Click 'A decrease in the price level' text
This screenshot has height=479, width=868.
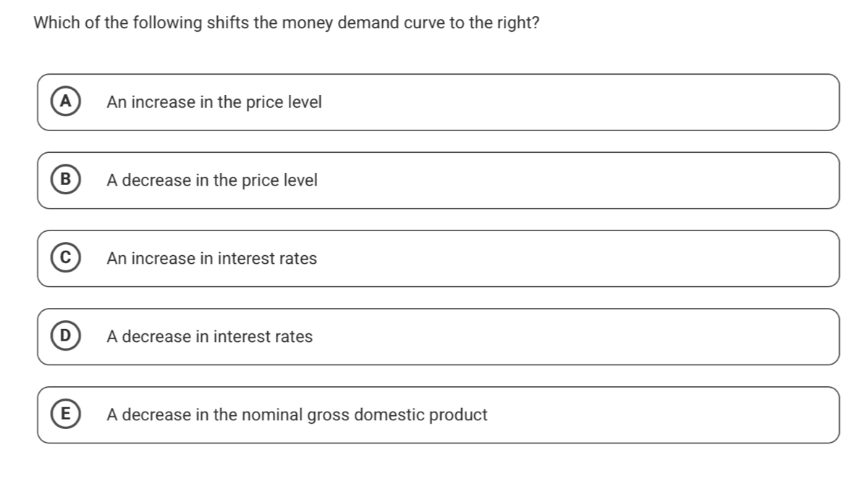tap(211, 180)
